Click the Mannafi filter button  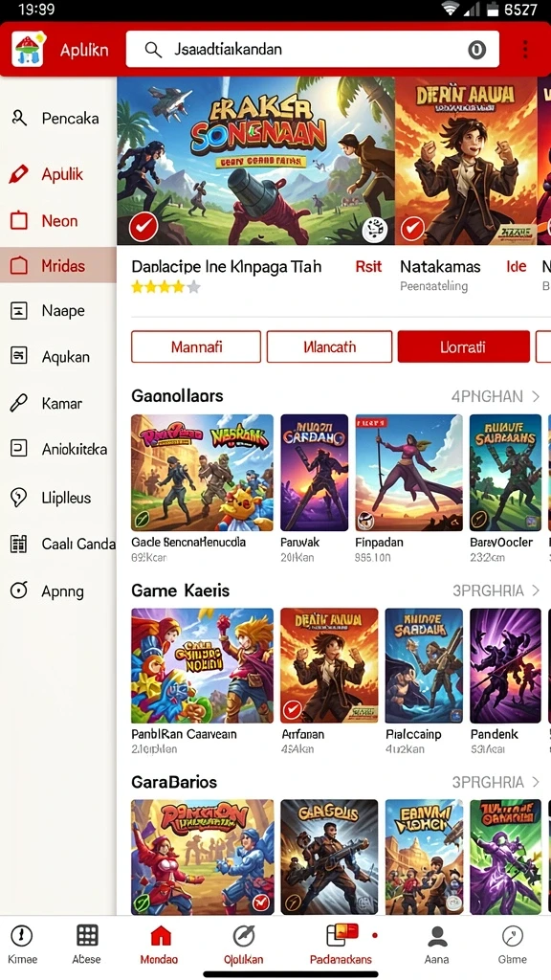(196, 346)
